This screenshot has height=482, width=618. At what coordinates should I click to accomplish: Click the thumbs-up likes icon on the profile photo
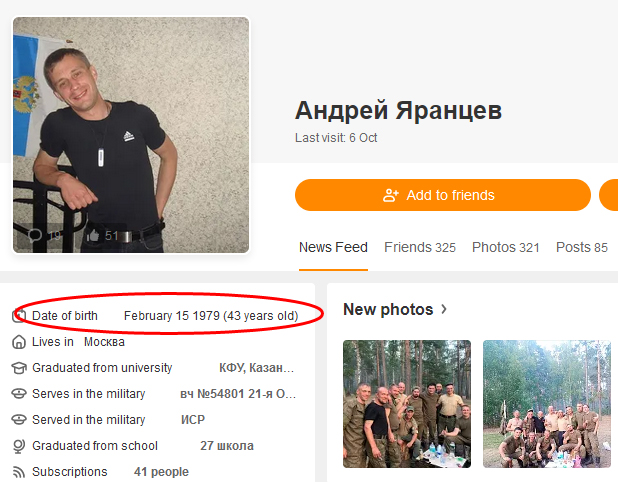tap(93, 235)
